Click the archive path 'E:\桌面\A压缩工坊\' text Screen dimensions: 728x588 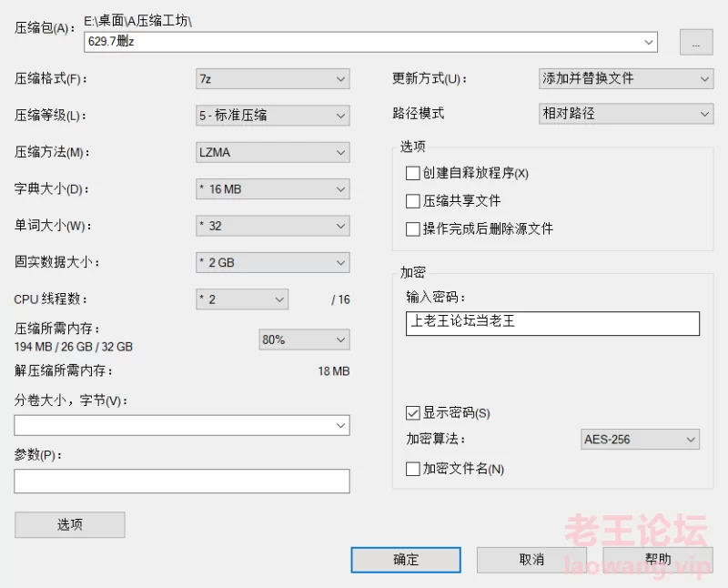pyautogui.click(x=138, y=21)
